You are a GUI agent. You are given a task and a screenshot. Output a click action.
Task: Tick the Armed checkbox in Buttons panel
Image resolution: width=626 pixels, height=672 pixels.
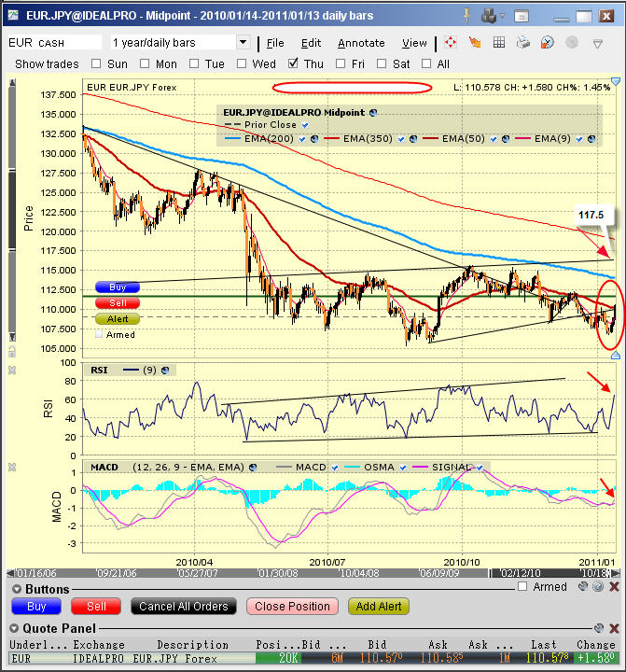point(522,586)
